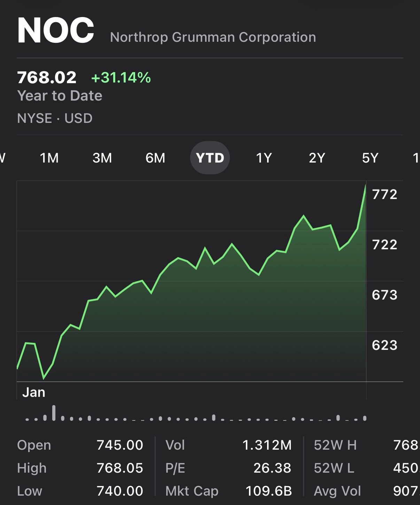
Task: Tap the P/E ratio 26.38 stat
Action: 272,468
